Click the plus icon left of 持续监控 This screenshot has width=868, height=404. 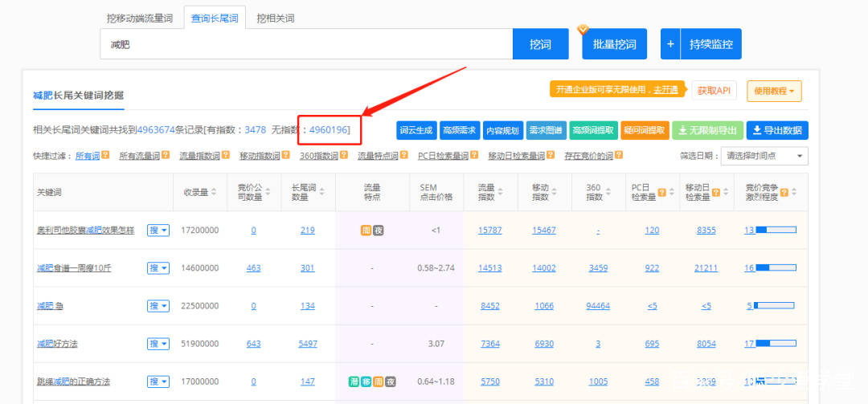pyautogui.click(x=669, y=44)
